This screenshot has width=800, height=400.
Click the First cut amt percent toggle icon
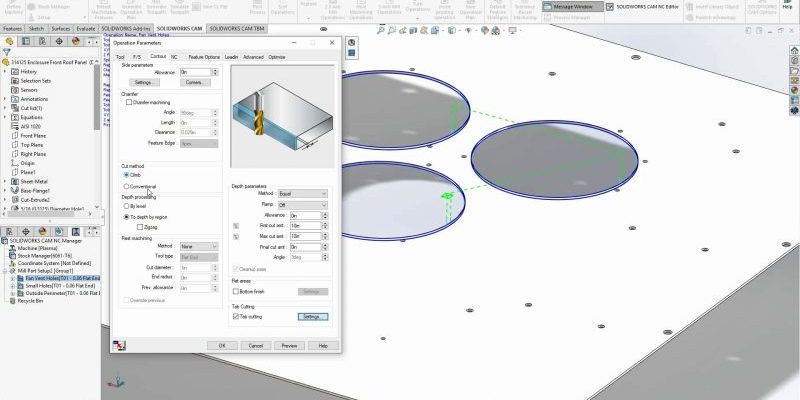236,226
